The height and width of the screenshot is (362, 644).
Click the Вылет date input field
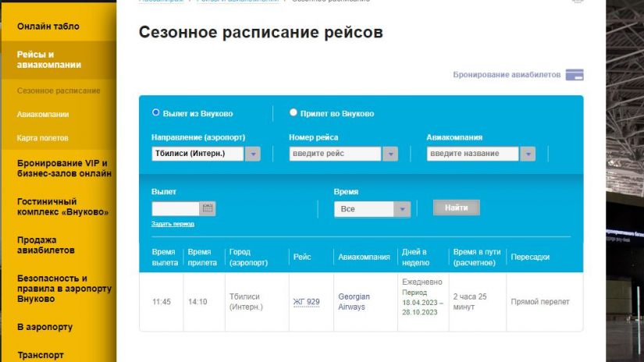pos(176,208)
